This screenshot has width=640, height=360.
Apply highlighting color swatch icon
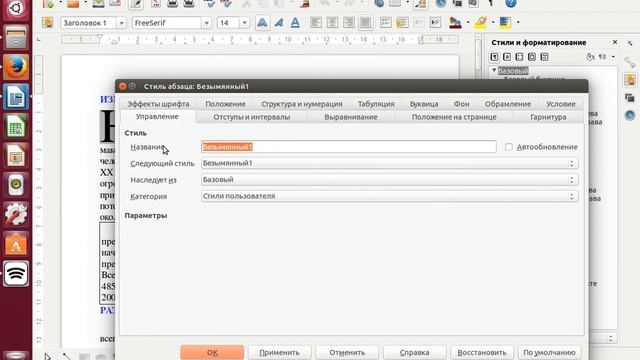pyautogui.click(x=481, y=22)
